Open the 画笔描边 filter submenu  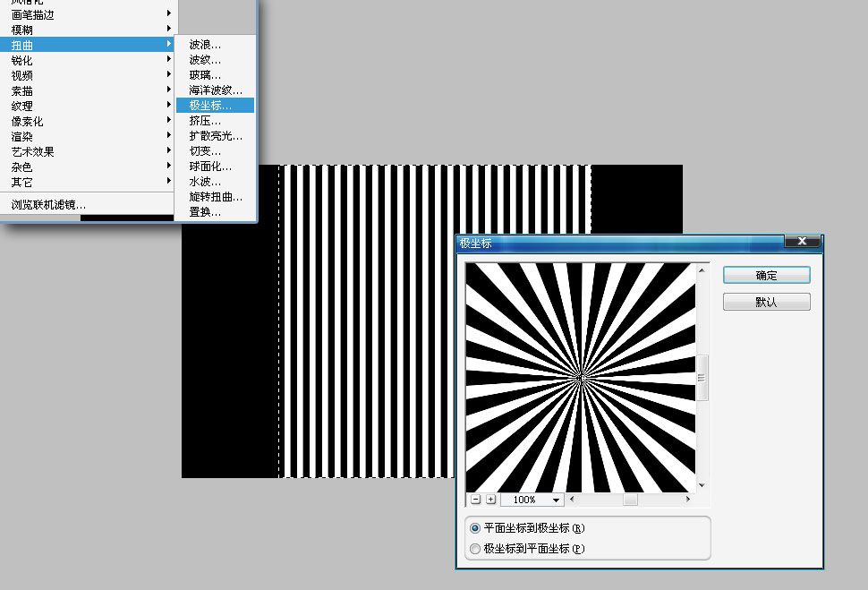click(88, 14)
